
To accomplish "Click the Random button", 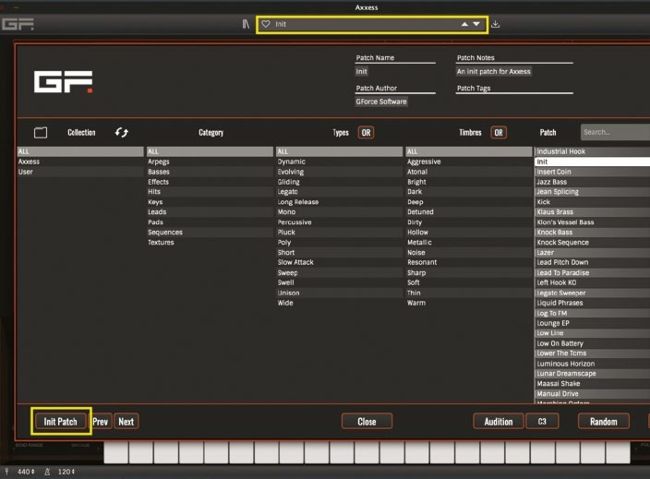I will coord(603,422).
